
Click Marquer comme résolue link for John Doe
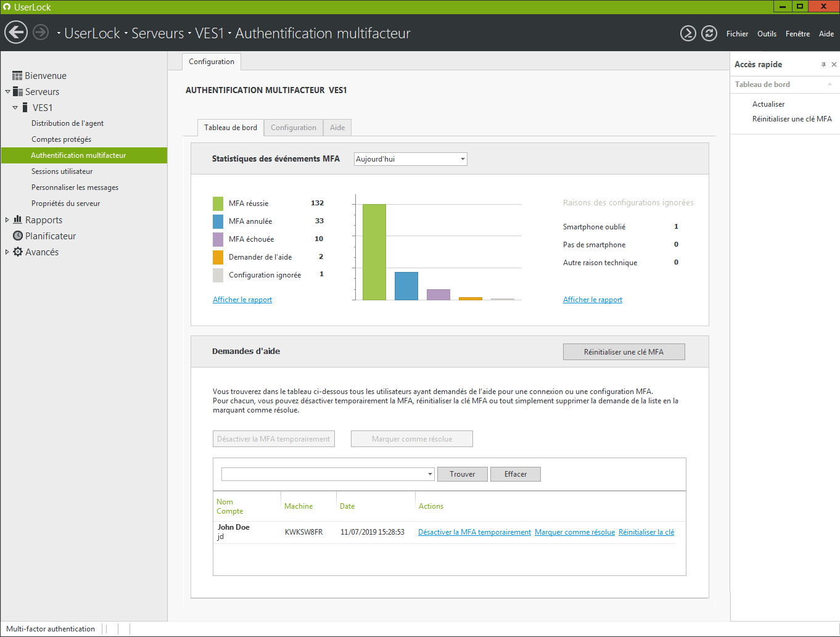[x=575, y=532]
